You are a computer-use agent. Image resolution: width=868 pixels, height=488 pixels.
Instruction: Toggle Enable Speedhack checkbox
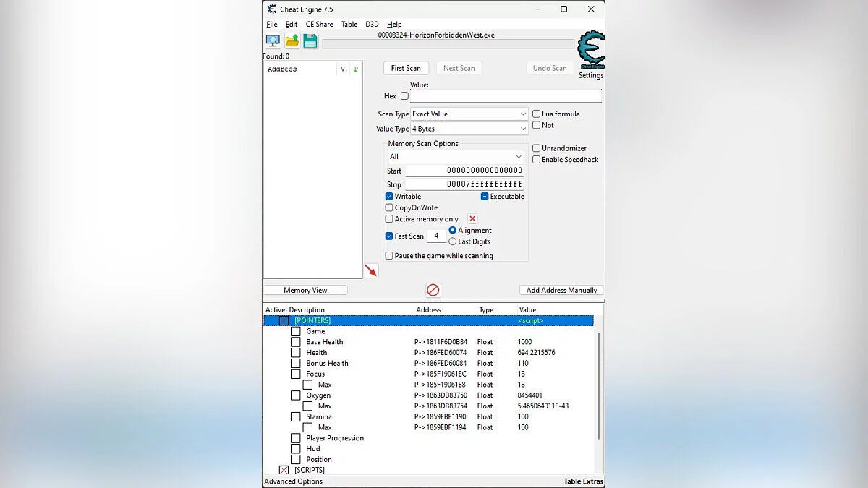(537, 160)
